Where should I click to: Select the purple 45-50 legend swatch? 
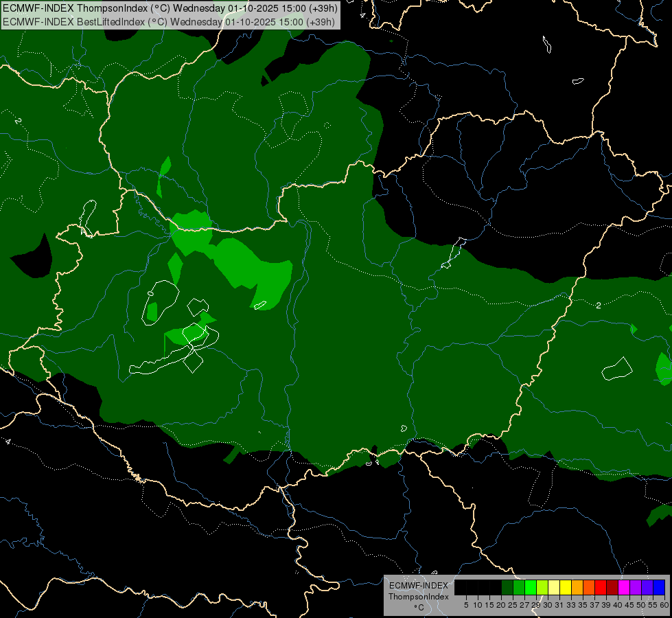[636, 587]
